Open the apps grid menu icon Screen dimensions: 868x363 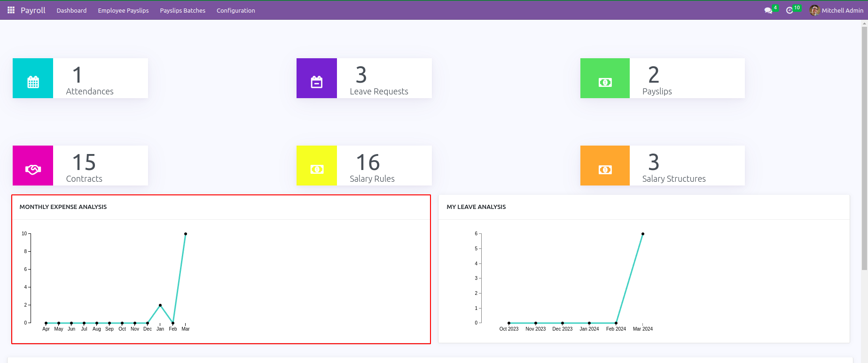[11, 10]
